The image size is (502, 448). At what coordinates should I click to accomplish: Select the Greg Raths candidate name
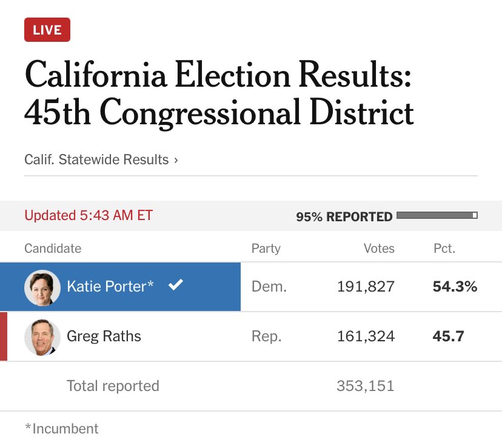coord(104,336)
